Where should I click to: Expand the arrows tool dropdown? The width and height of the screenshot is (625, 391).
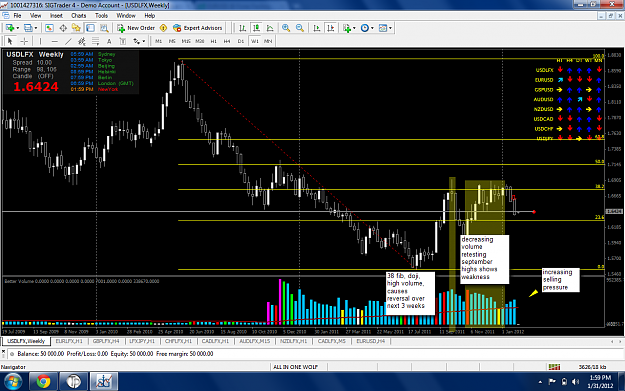144,41
